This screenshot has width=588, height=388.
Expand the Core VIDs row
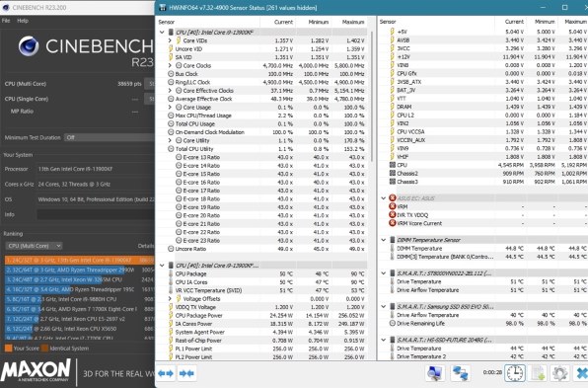170,40
